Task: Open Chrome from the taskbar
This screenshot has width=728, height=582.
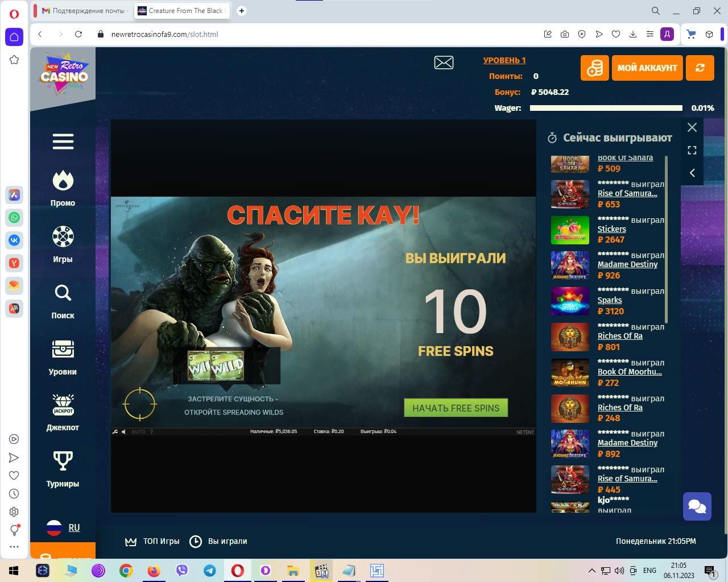Action: point(126,571)
